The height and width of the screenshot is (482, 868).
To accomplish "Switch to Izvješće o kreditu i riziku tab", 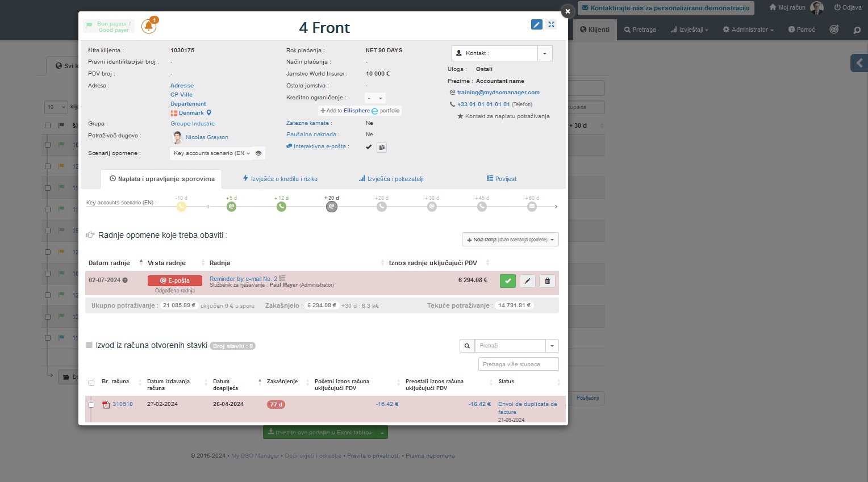I will [x=280, y=179].
